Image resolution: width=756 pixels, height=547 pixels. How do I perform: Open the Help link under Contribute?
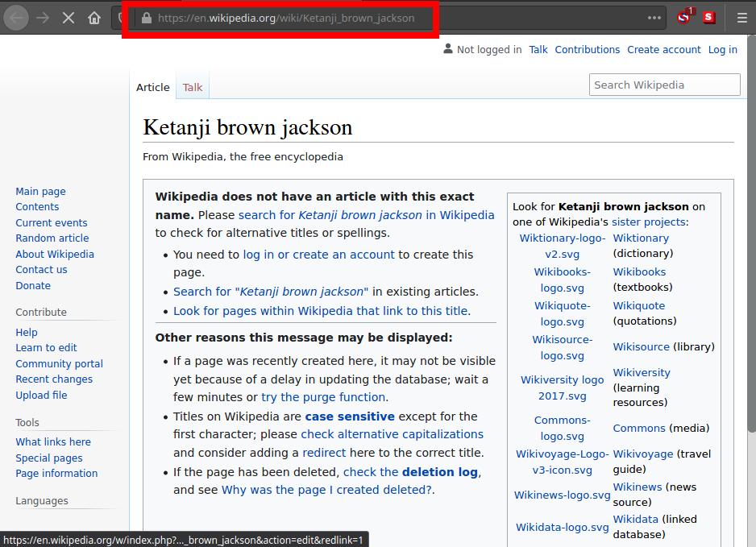27,332
